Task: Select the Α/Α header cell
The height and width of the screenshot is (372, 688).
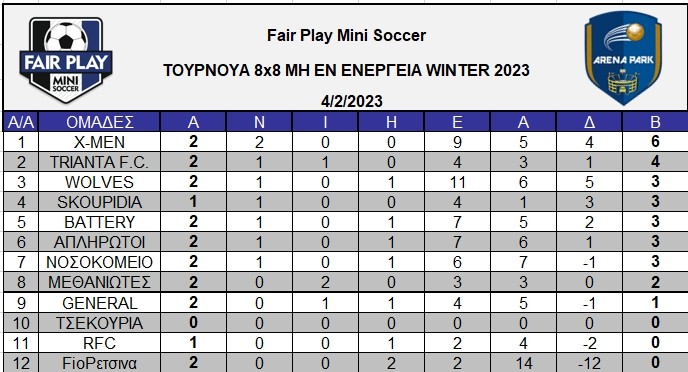Action: tap(21, 122)
